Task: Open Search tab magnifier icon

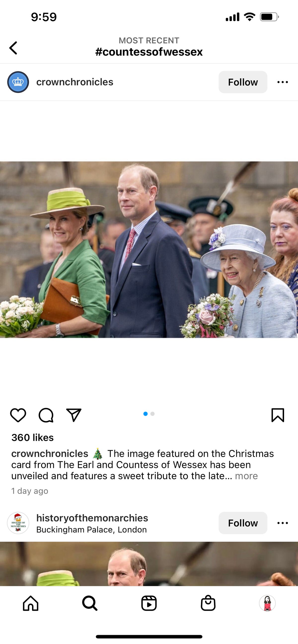Action: point(90,603)
